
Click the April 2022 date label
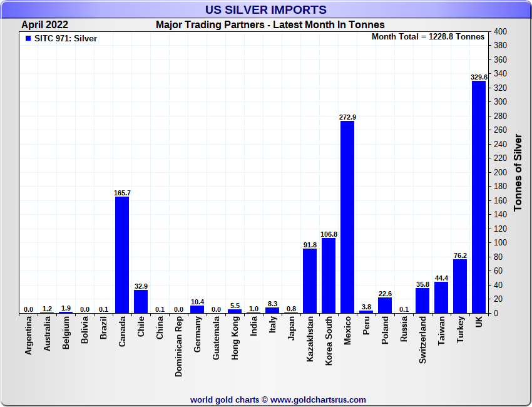[44, 25]
